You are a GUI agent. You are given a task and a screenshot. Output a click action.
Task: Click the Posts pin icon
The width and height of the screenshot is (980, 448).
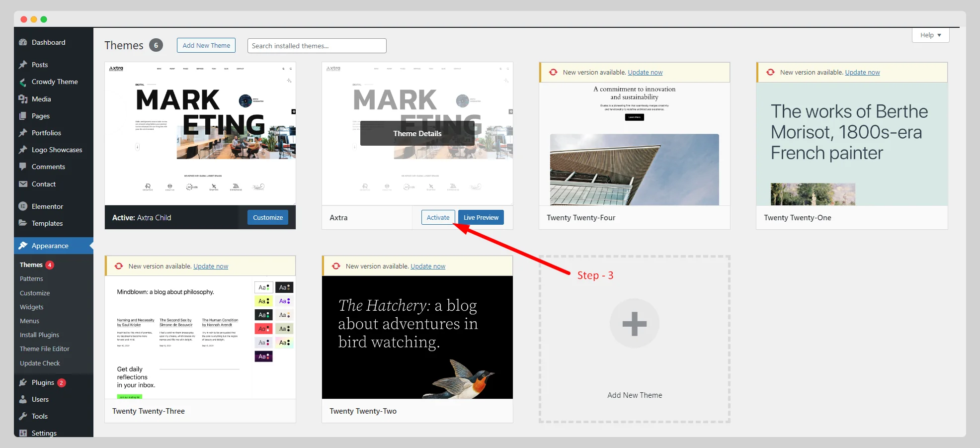pos(23,65)
